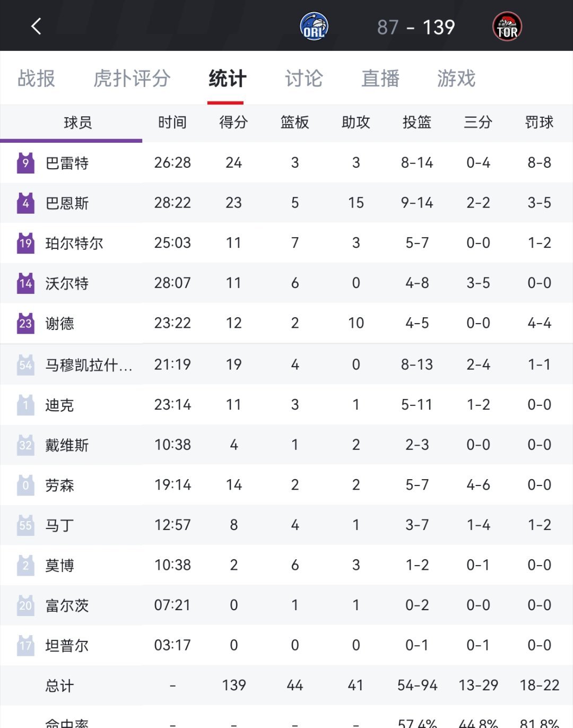The width and height of the screenshot is (573, 728).
Task: Open player 劳森's name link
Action: pos(59,486)
